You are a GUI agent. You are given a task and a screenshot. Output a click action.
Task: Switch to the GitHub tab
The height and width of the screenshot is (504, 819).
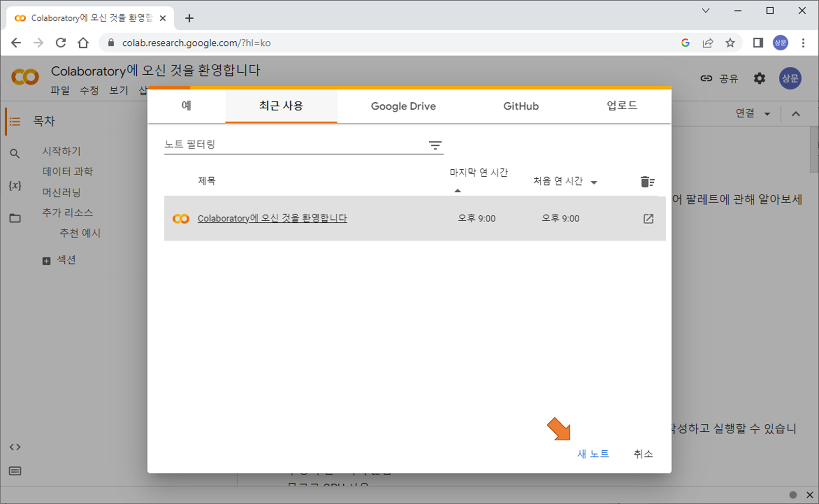pyautogui.click(x=521, y=106)
